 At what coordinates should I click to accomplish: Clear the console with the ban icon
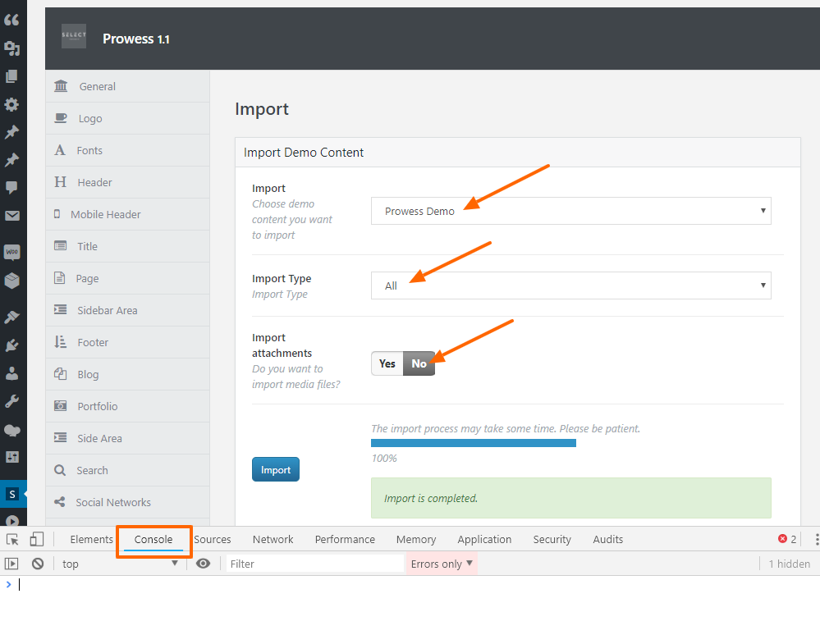point(38,564)
